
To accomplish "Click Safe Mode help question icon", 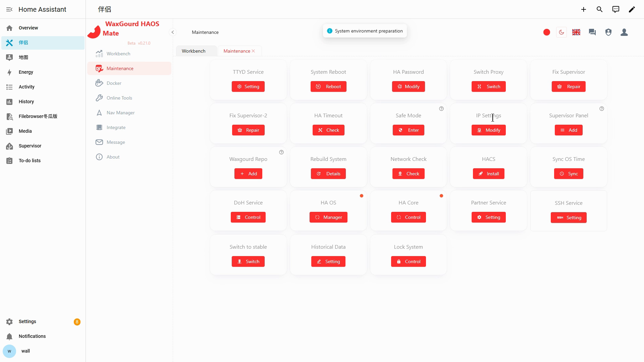I will (441, 109).
